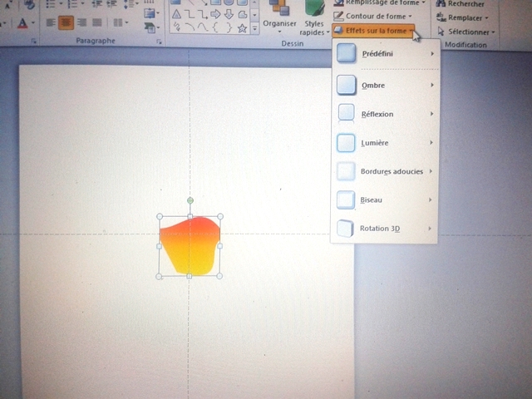Click the font color red swatch
532x399 pixels.
click(x=23, y=23)
